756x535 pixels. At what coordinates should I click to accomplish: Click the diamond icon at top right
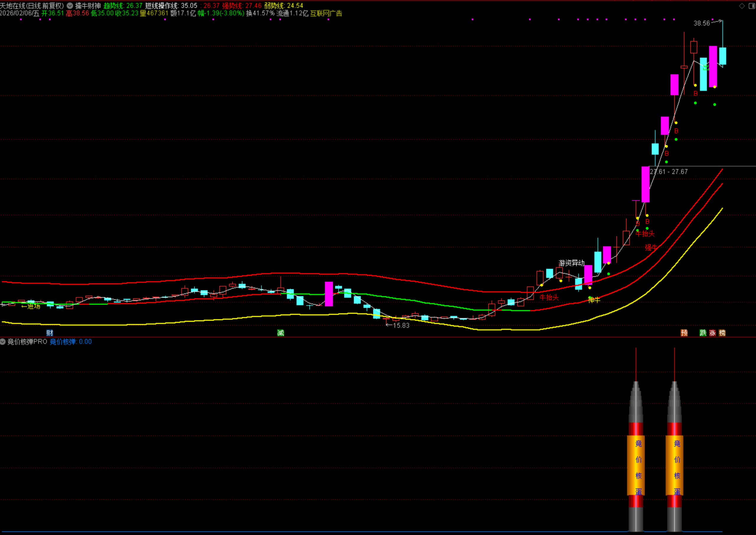click(x=742, y=6)
